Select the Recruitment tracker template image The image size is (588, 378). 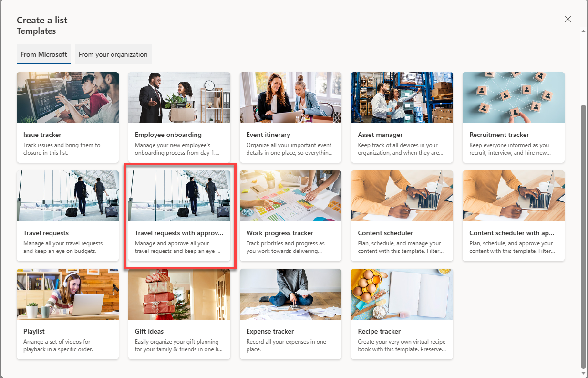tap(514, 98)
